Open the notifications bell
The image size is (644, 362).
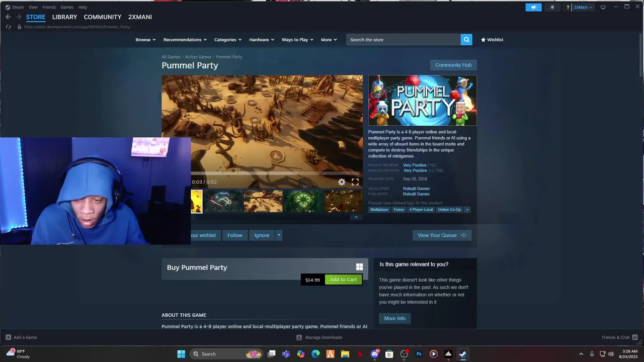point(552,7)
